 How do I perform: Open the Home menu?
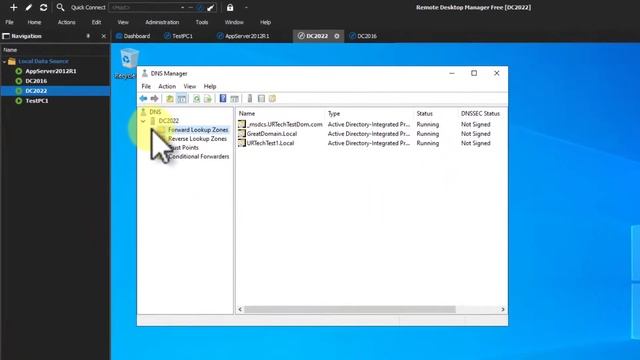tap(34, 22)
